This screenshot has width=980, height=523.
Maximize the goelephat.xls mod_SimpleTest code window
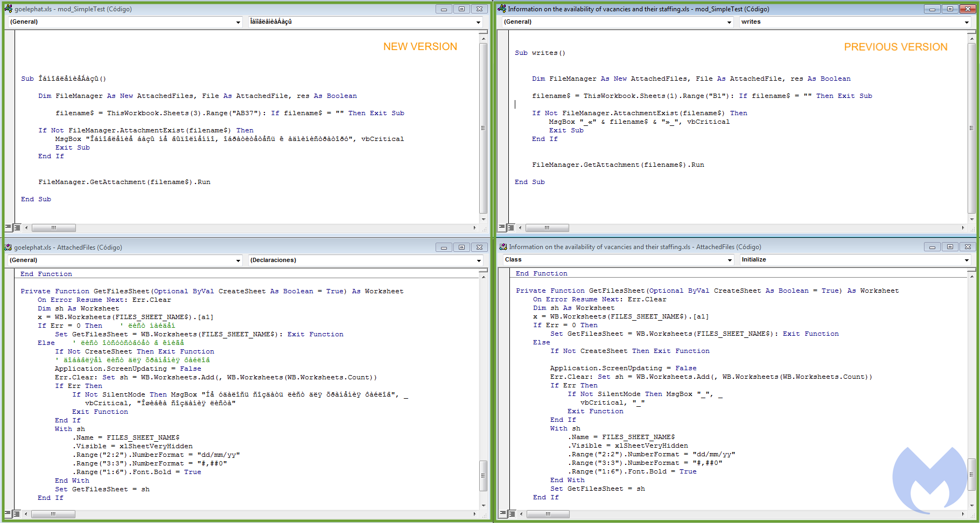pyautogui.click(x=461, y=9)
